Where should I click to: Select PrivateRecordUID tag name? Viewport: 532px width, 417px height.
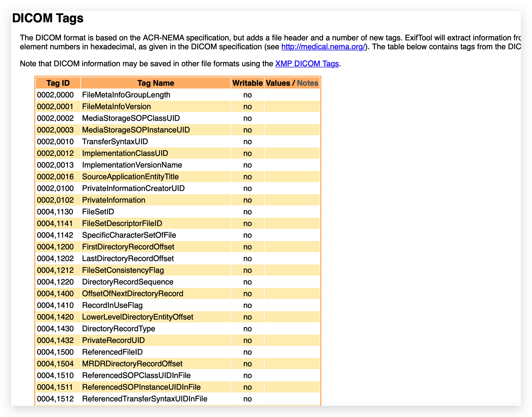(114, 340)
